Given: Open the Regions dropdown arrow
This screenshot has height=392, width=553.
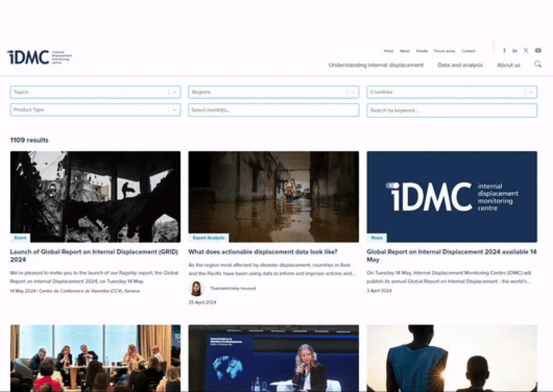Looking at the screenshot, I should 352,92.
